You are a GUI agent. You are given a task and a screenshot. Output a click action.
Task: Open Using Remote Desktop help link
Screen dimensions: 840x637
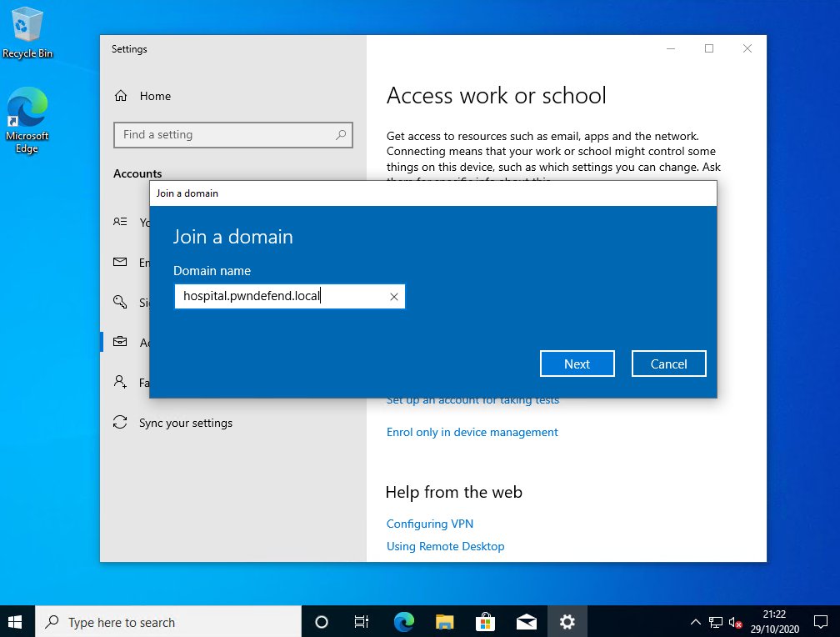pos(445,546)
